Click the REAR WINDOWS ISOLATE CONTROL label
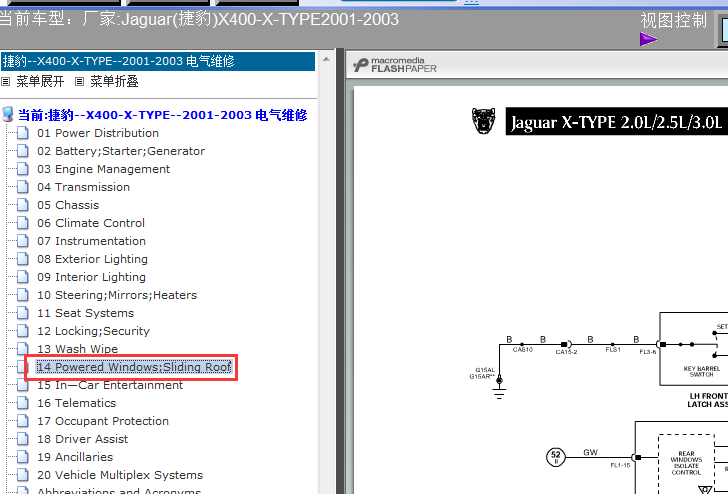 (686, 463)
